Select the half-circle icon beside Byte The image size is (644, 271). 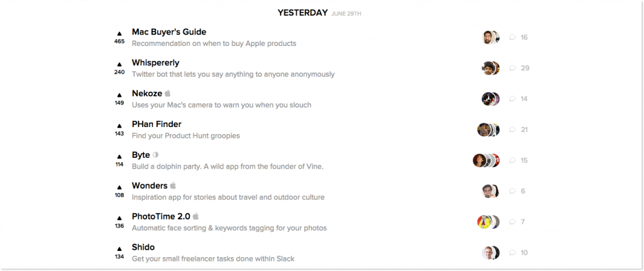(155, 155)
